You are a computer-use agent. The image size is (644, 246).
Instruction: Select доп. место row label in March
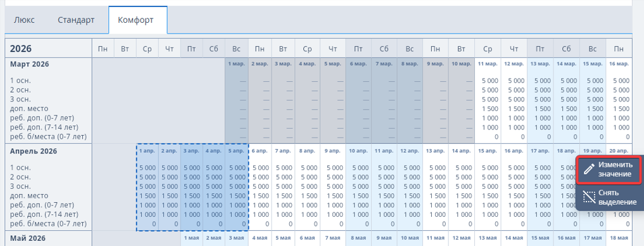point(29,108)
